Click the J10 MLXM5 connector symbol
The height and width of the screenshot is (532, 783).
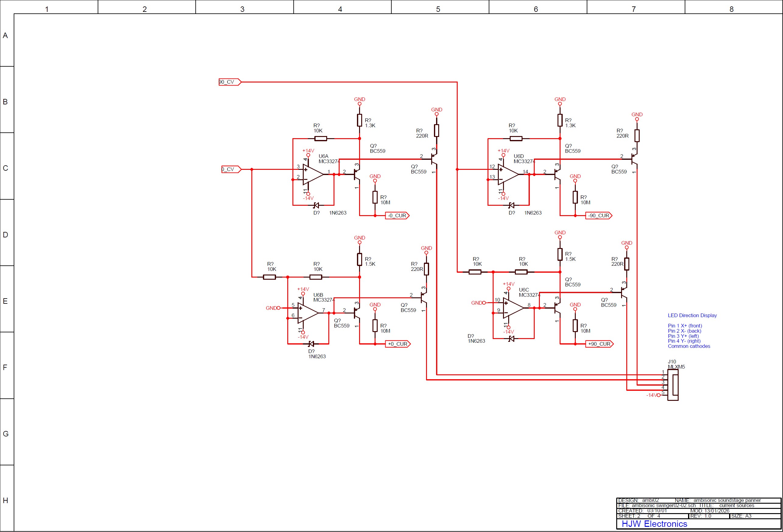673,385
